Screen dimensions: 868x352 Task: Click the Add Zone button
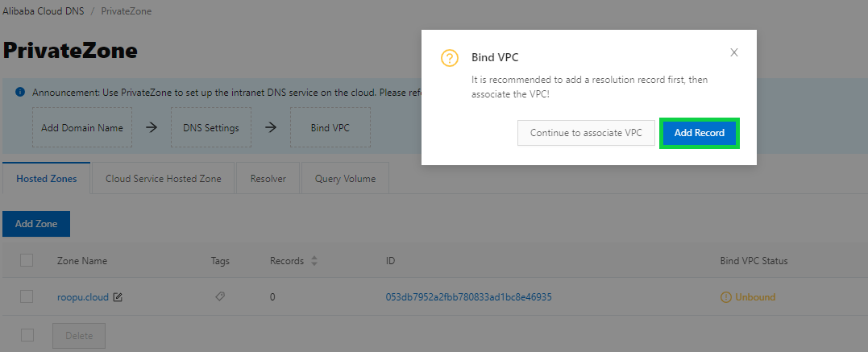(x=36, y=224)
